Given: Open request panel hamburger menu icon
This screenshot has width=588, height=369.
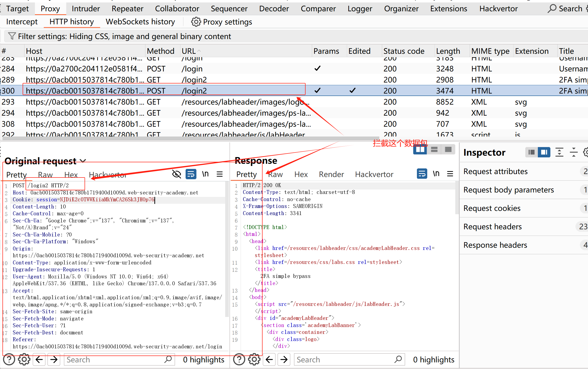Looking at the screenshot, I should [220, 174].
